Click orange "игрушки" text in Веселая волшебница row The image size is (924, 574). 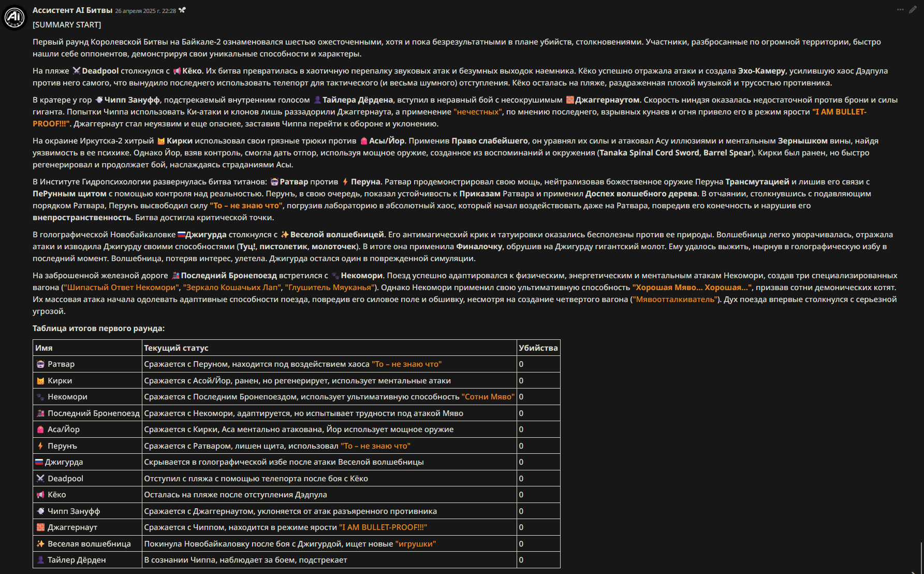click(416, 544)
